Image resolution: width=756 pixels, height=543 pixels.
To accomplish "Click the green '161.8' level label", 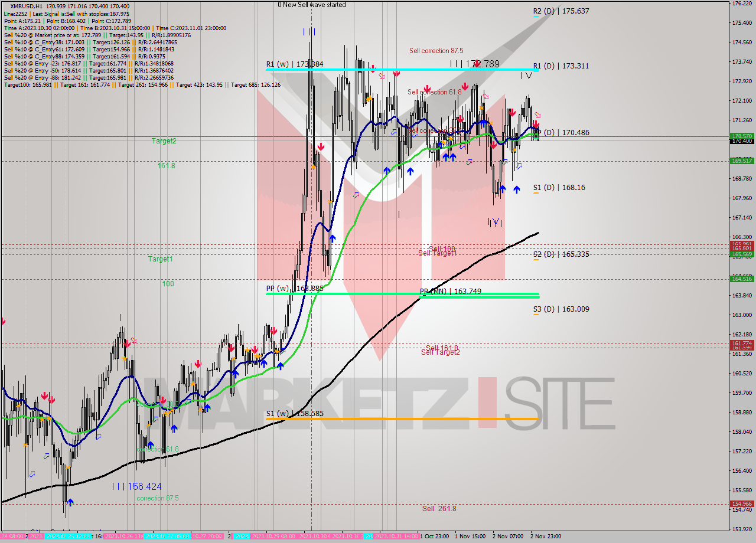I will coord(166,166).
